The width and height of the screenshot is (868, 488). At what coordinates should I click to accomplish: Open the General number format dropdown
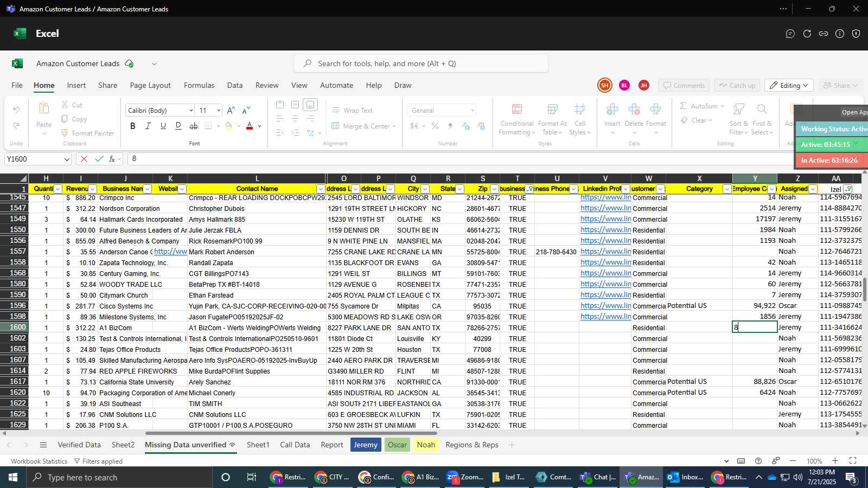click(x=473, y=110)
